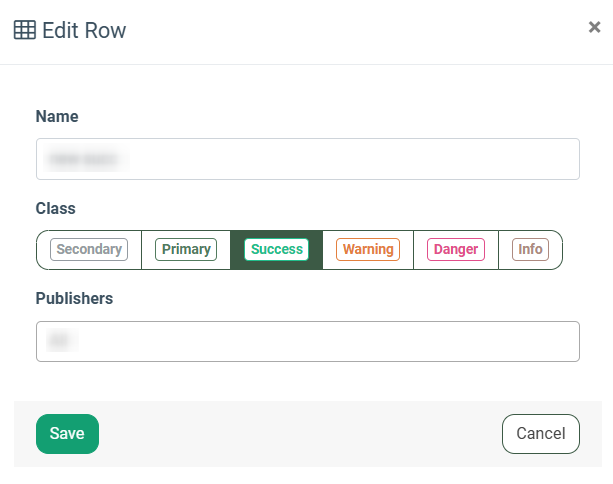The height and width of the screenshot is (484, 613).
Task: Click the Class section label
Action: coord(56,208)
